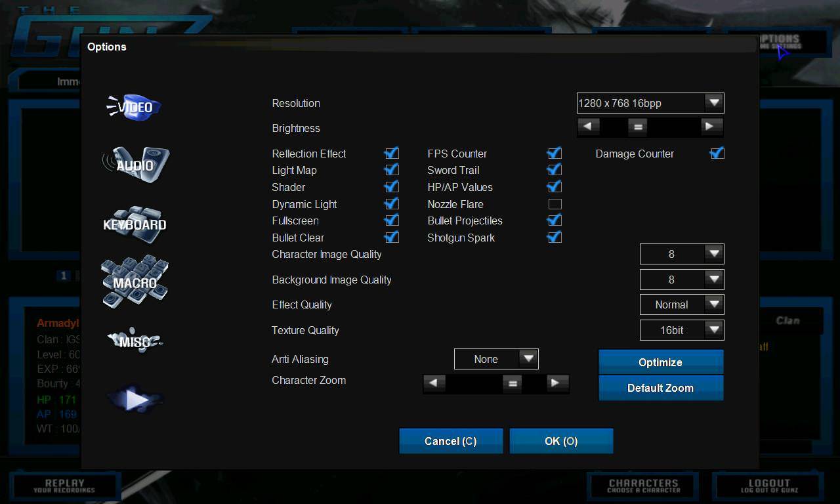The height and width of the screenshot is (504, 840).
Task: Open Characters in the lobby window
Action: click(642, 486)
